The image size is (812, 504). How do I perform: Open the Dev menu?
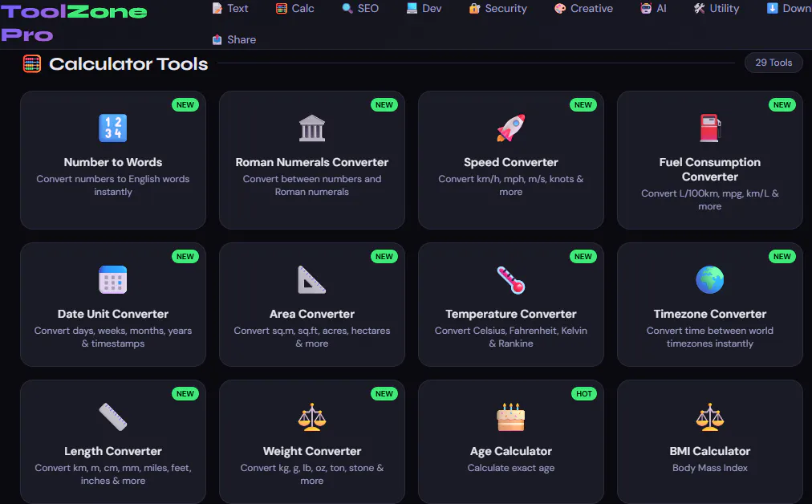[x=424, y=8]
